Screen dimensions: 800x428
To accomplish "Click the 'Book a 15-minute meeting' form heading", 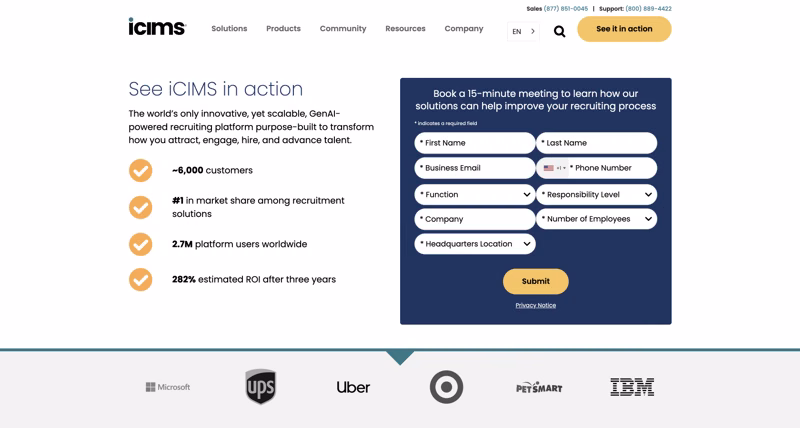I will point(536,99).
